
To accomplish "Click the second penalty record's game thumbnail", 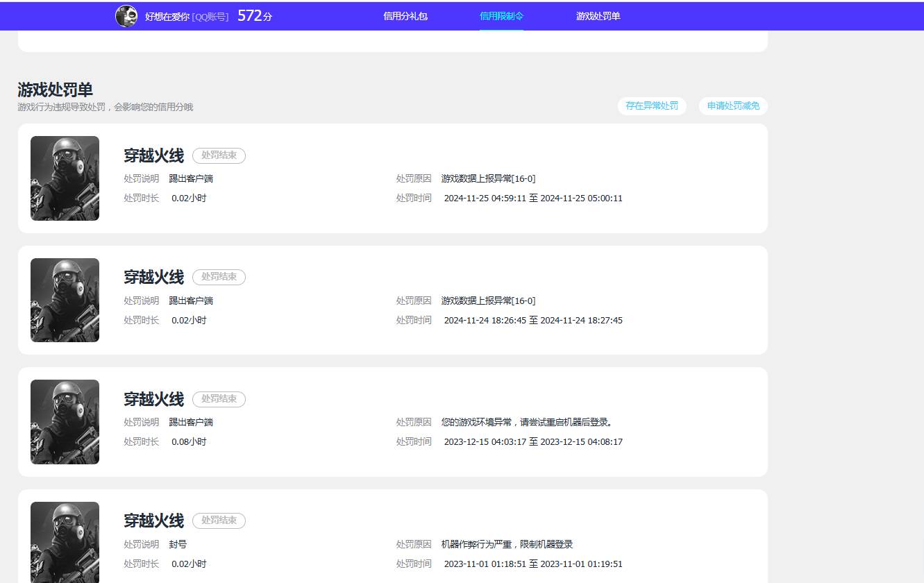I will tap(65, 300).
